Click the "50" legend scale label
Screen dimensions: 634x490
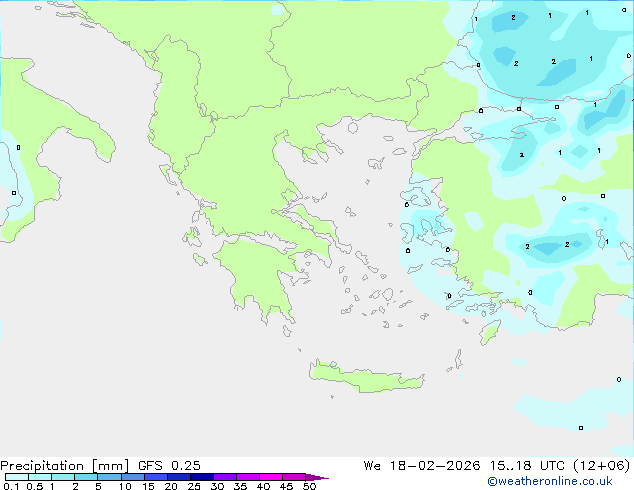(310, 486)
